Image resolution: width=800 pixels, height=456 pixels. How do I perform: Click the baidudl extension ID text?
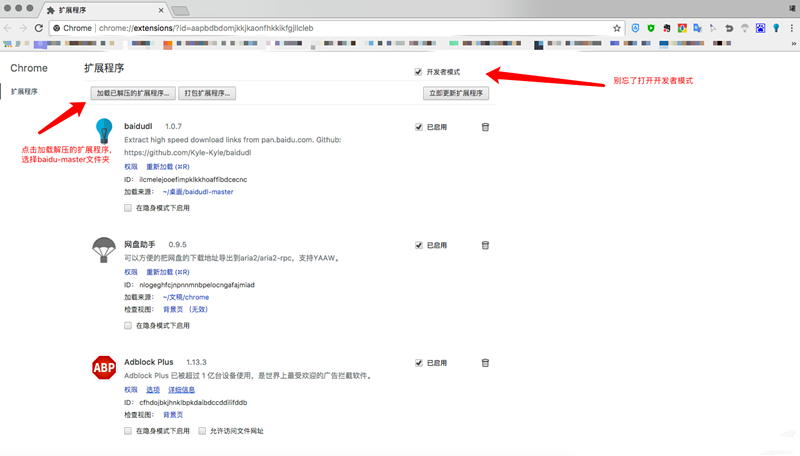click(193, 180)
